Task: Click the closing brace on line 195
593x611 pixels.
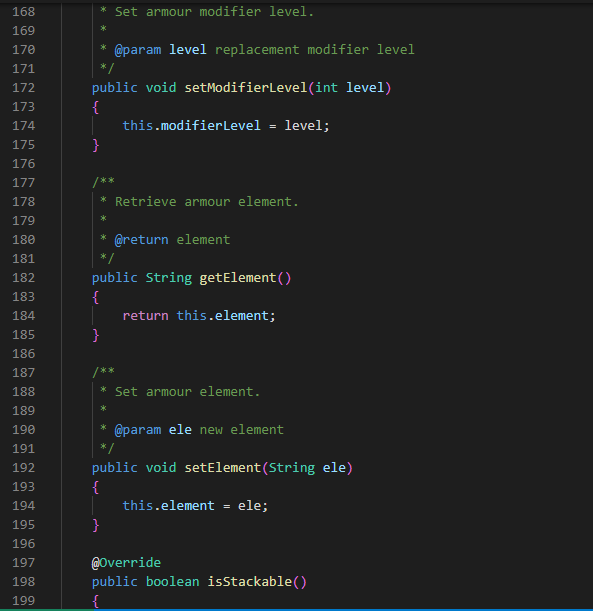Action: (x=96, y=525)
